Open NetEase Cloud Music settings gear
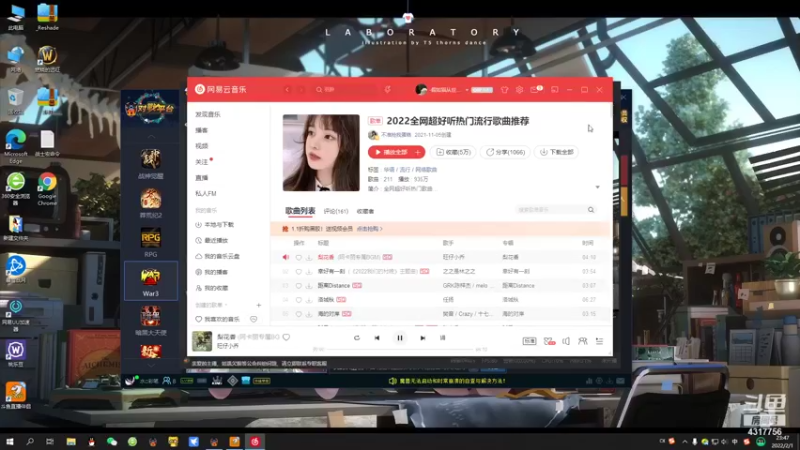 [519, 90]
